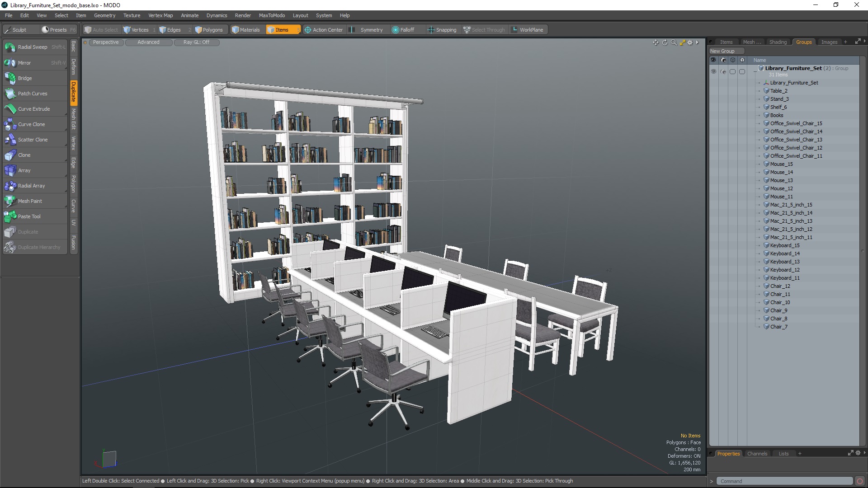Click the viewport pan (move arrows) icon

pyautogui.click(x=656, y=42)
